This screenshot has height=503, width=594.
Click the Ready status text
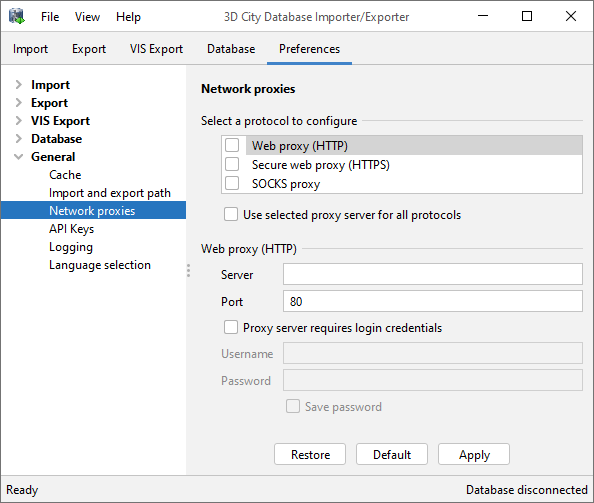[x=22, y=490]
